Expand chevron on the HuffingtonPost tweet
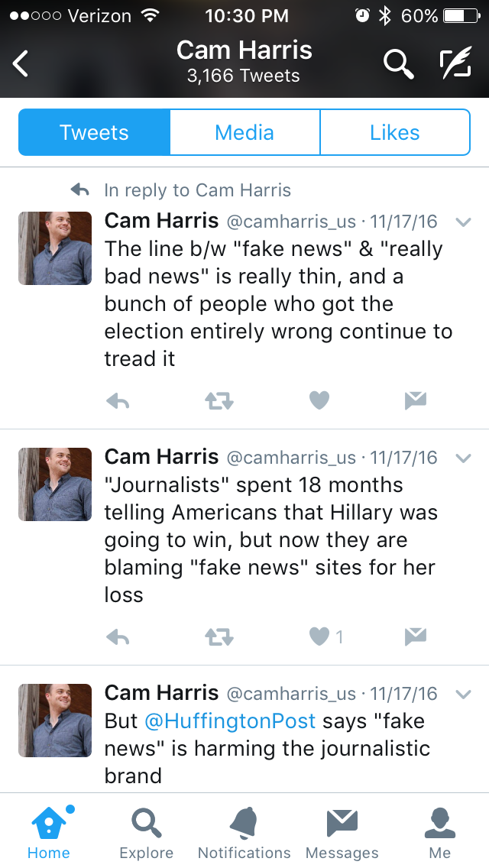Image resolution: width=489 pixels, height=868 pixels. (x=463, y=695)
